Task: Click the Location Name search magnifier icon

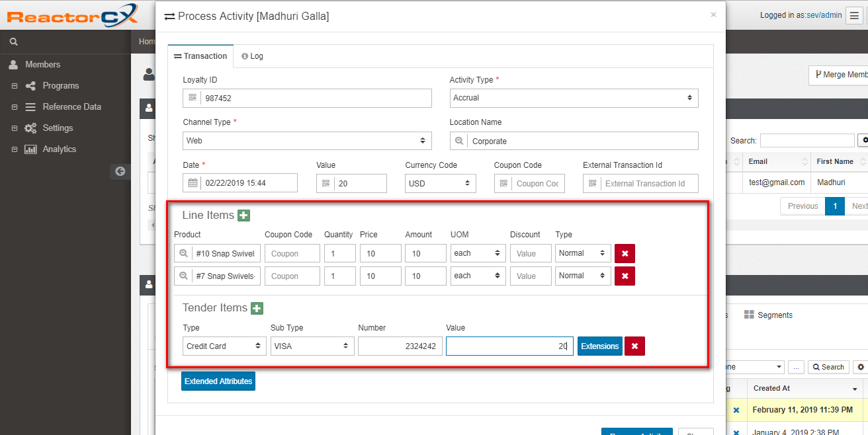Action: click(x=458, y=141)
